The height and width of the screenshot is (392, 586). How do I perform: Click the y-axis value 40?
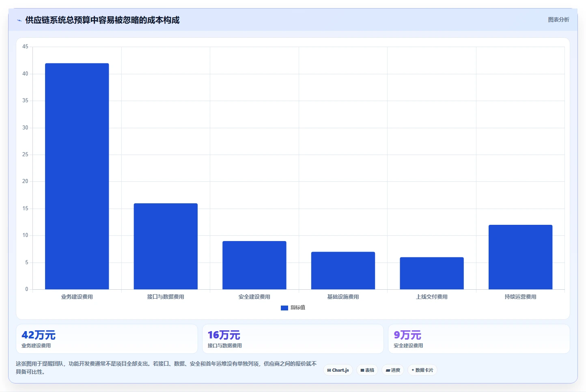(x=25, y=73)
